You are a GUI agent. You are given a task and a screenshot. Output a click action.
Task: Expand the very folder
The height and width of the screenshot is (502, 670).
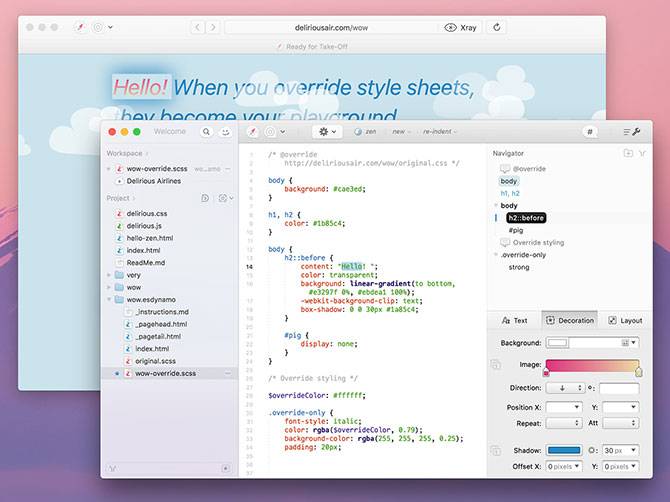coord(109,275)
